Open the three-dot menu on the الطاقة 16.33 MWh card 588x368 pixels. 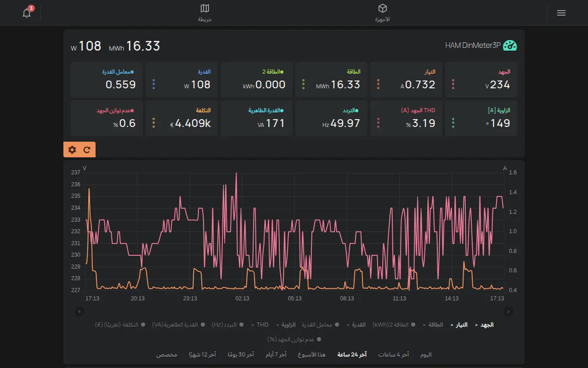[304, 84]
